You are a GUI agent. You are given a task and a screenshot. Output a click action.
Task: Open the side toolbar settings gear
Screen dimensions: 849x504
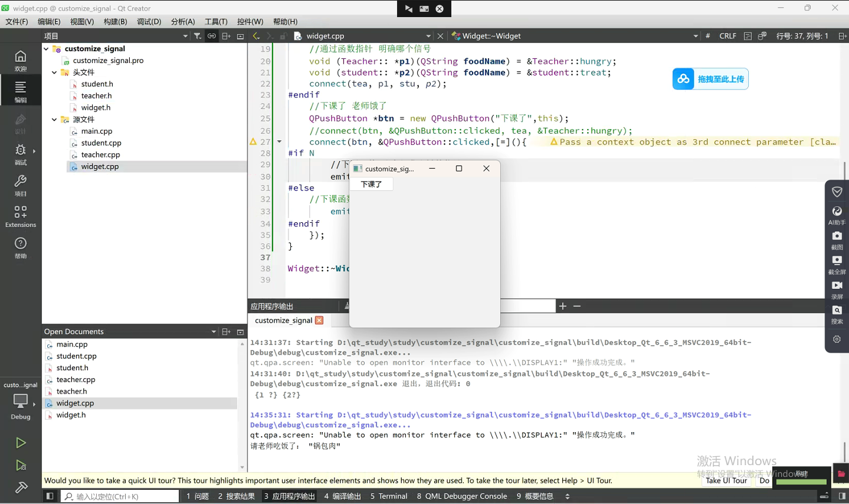tap(837, 339)
